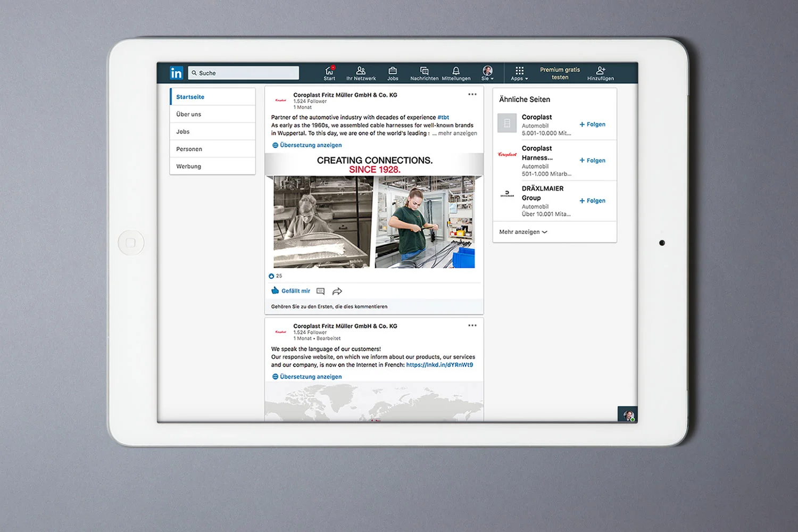Expand the Sie profile menu
798x532 pixels.
487,73
